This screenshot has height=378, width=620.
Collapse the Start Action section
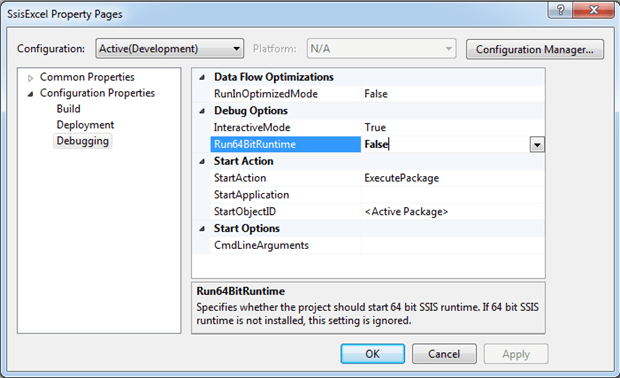[x=202, y=161]
